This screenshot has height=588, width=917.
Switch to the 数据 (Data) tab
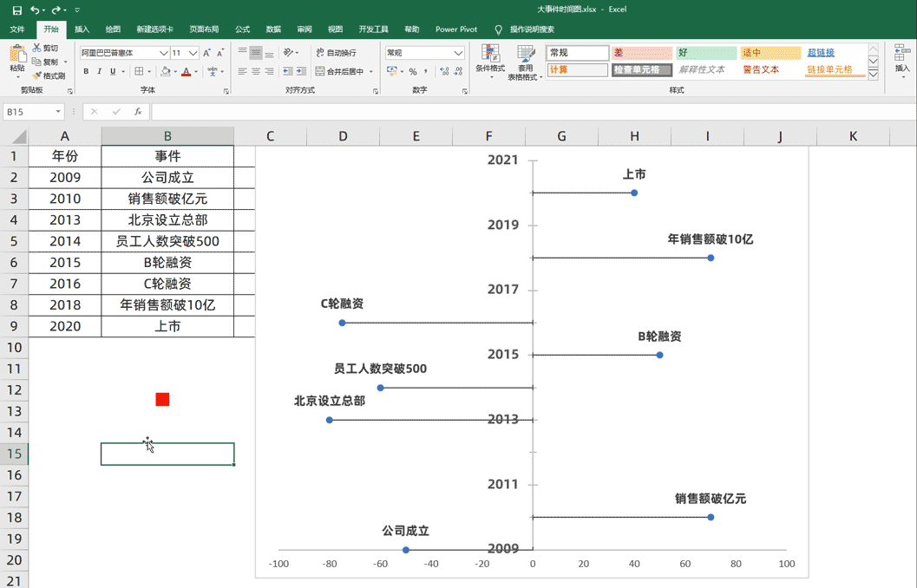(x=273, y=29)
